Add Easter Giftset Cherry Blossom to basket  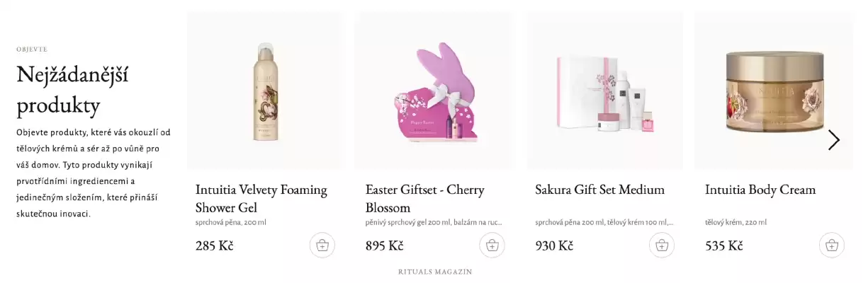[x=492, y=246]
